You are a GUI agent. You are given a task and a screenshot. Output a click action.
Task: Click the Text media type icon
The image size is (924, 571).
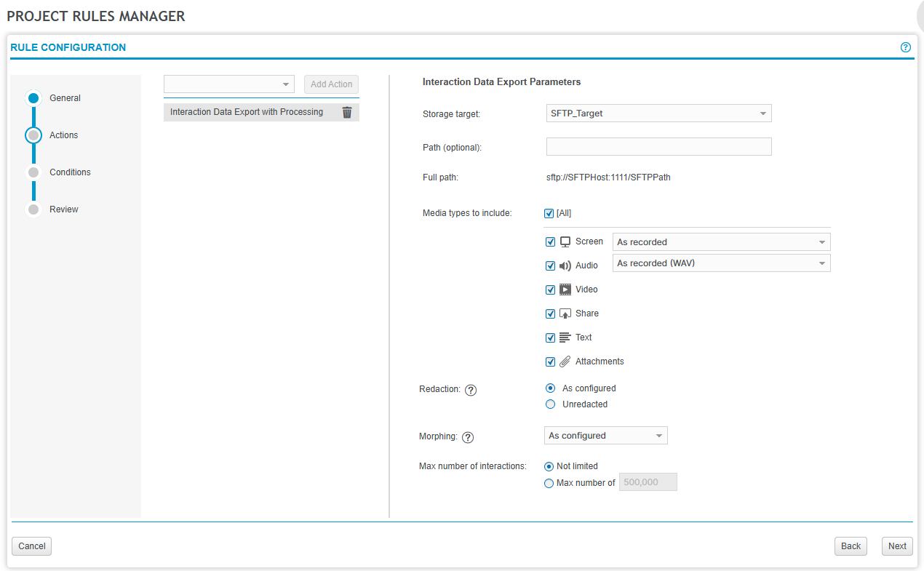pos(565,337)
